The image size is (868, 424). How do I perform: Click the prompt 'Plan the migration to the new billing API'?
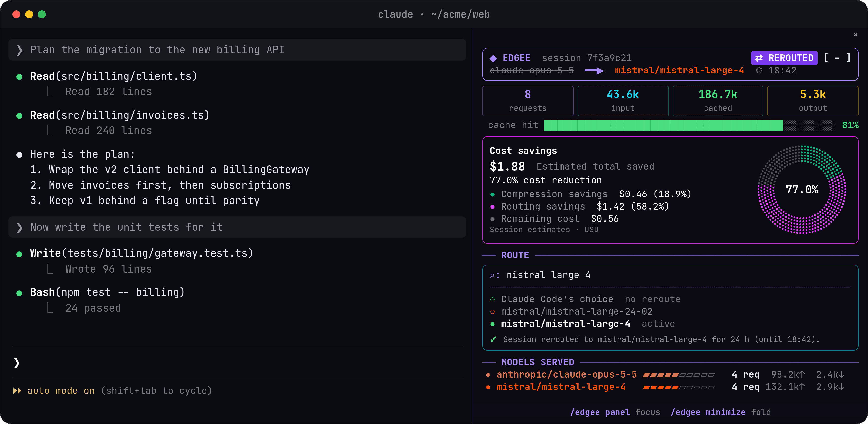click(237, 50)
